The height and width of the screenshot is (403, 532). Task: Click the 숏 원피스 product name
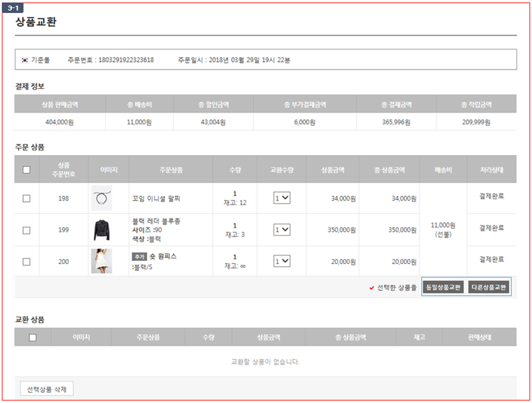[x=163, y=257]
